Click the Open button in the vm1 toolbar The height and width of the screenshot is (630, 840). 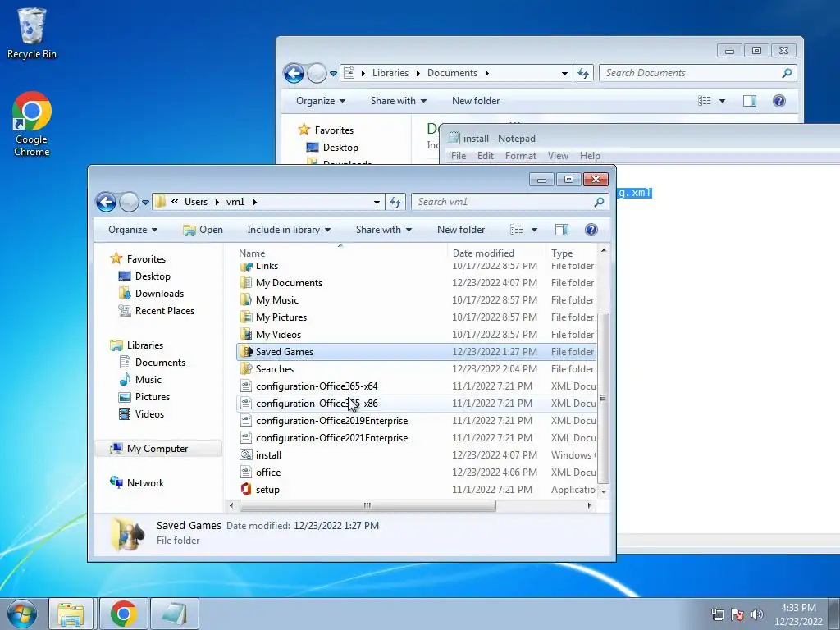pos(203,230)
